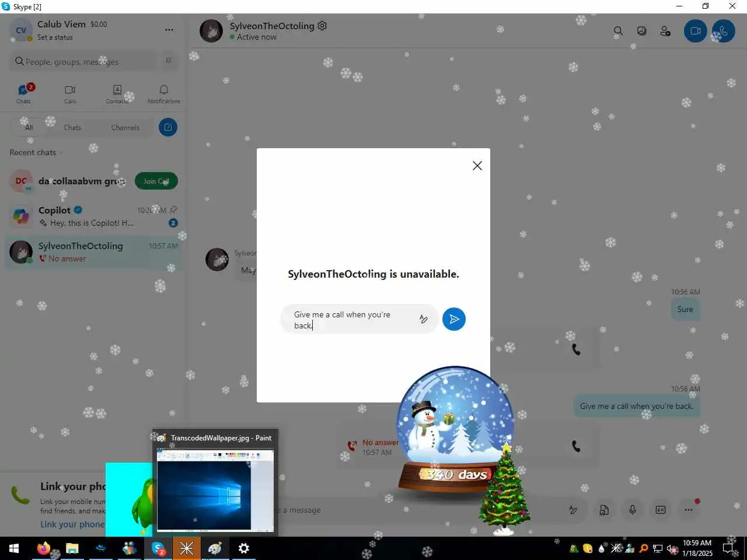Click the Link your phone link
The height and width of the screenshot is (560, 747).
72,524
